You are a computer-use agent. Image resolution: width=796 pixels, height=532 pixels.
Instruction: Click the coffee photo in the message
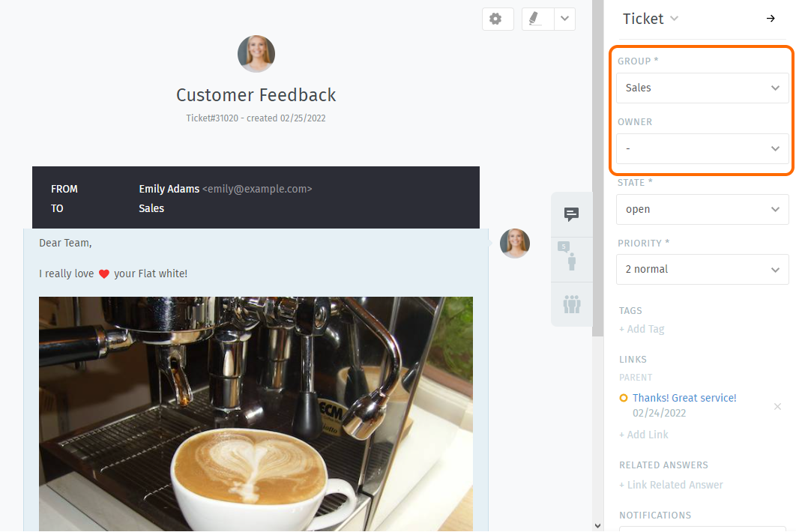256,412
